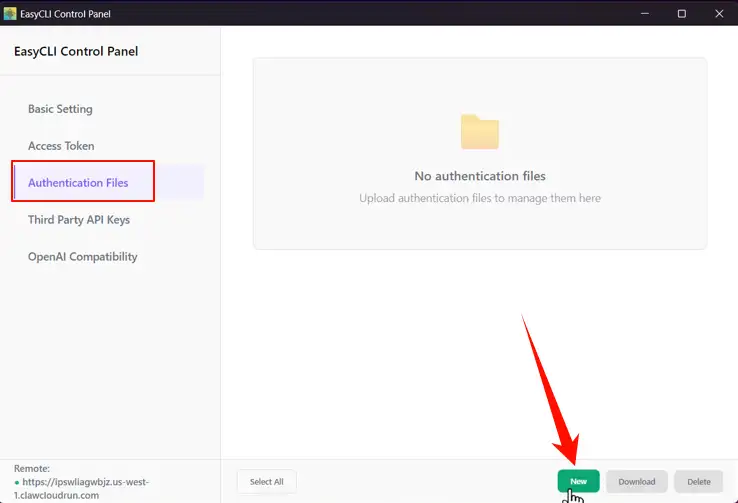Create a new authentication file
Image resolution: width=738 pixels, height=503 pixels.
578,481
